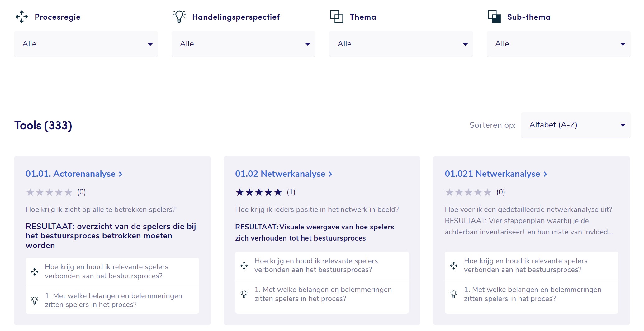644x331 pixels.
Task: Click the Thema overlapping squares icon
Action: pos(336,17)
